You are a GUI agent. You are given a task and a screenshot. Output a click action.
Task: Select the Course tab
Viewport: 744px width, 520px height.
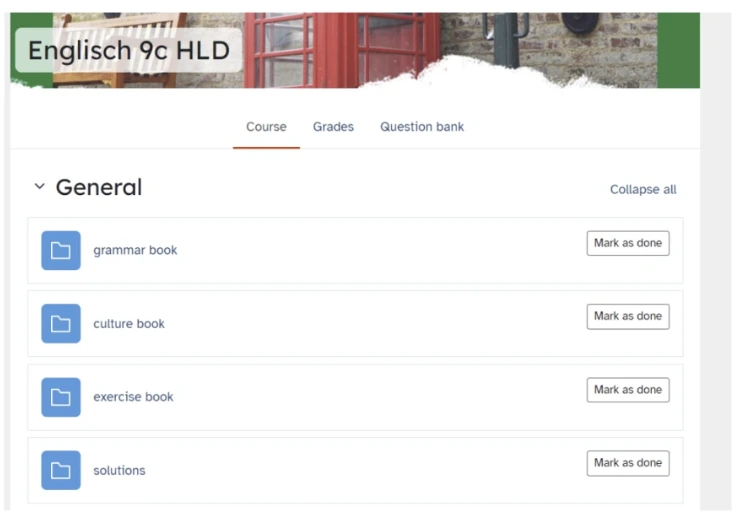(266, 127)
